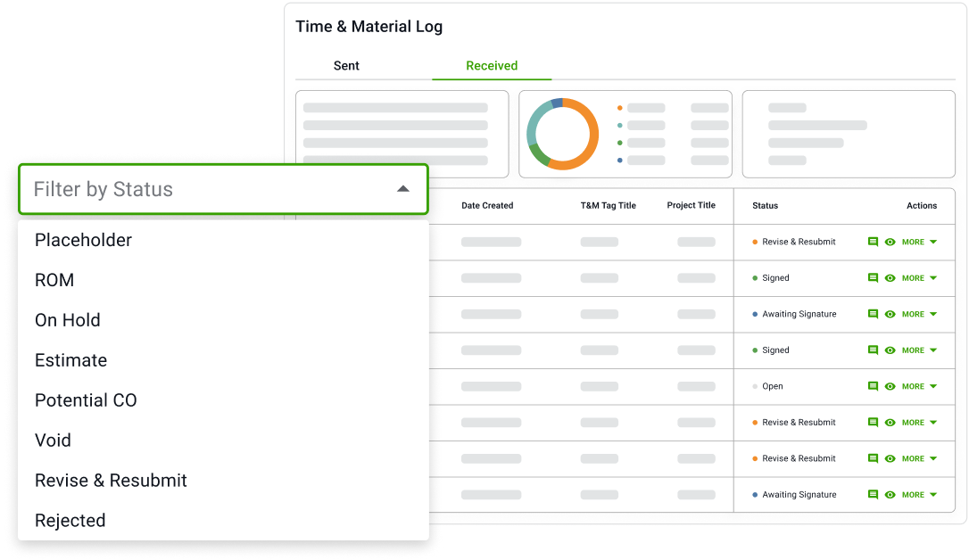Screen dimensions: 969x560
Task: Open comment icon in top Revise & Resubmit row
Action: pyautogui.click(x=873, y=242)
